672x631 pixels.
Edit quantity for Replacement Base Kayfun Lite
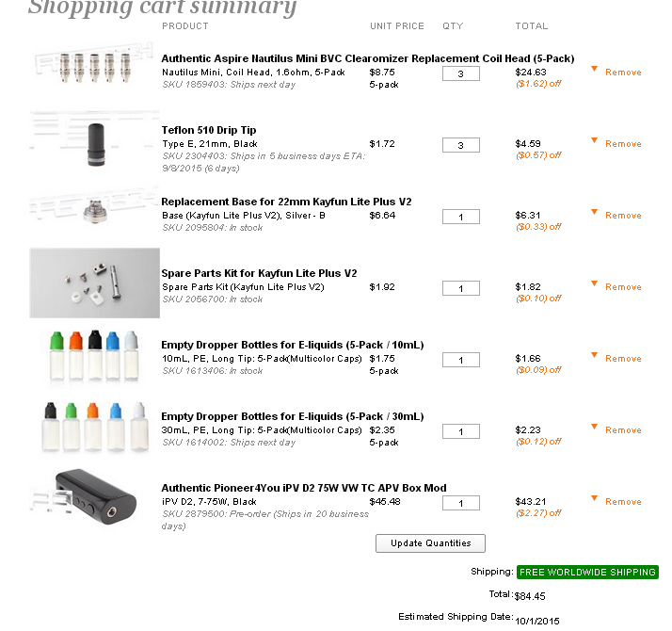coord(461,217)
